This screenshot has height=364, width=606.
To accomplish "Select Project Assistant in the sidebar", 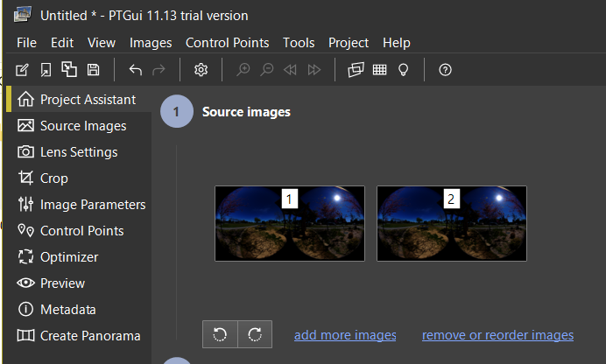I will click(x=79, y=100).
